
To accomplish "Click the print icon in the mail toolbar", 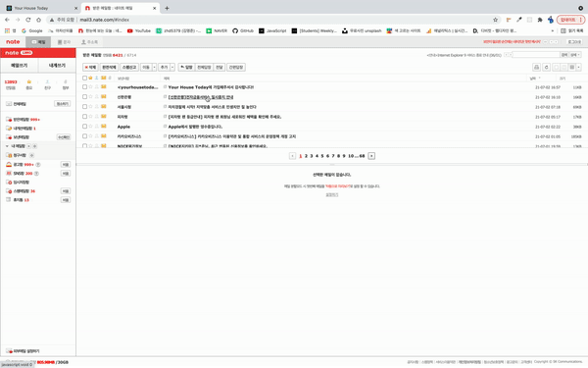I will pos(536,67).
